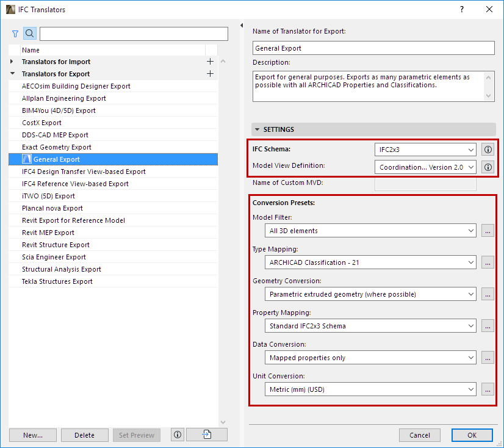Screen dimensions: 504x448
Task: Open the Unit Conversion dropdown
Action: point(370,389)
